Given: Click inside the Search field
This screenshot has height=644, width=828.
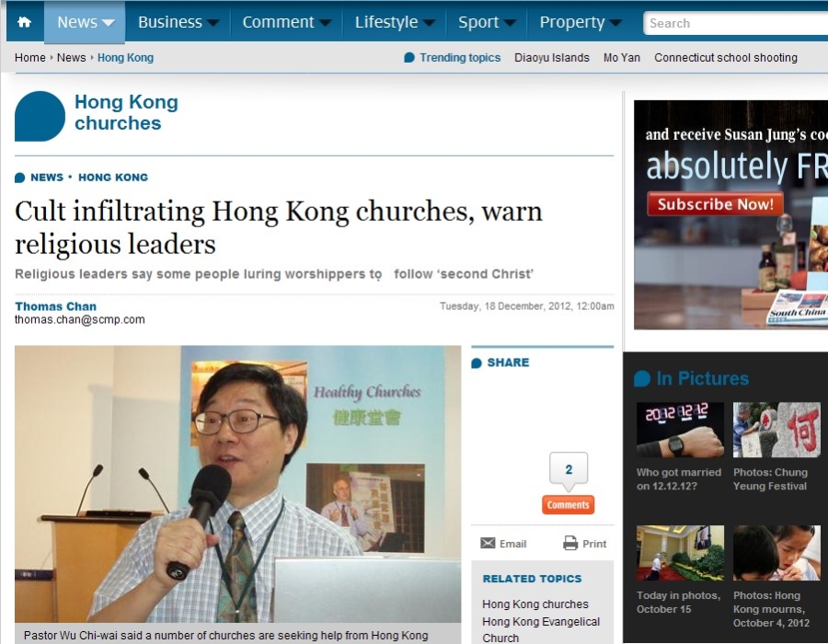Looking at the screenshot, I should pyautogui.click(x=735, y=23).
